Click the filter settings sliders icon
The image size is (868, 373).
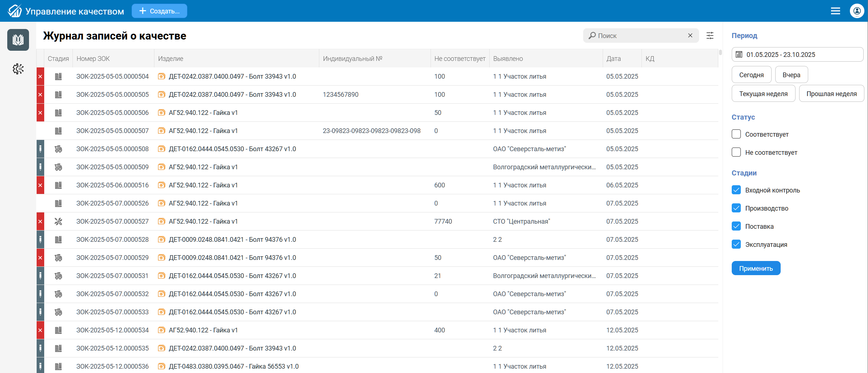(710, 36)
